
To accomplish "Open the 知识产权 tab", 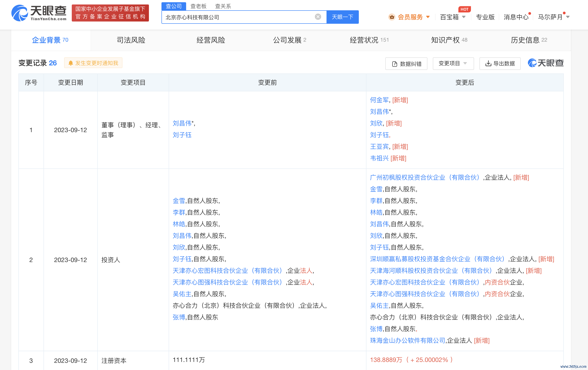I will pyautogui.click(x=449, y=40).
